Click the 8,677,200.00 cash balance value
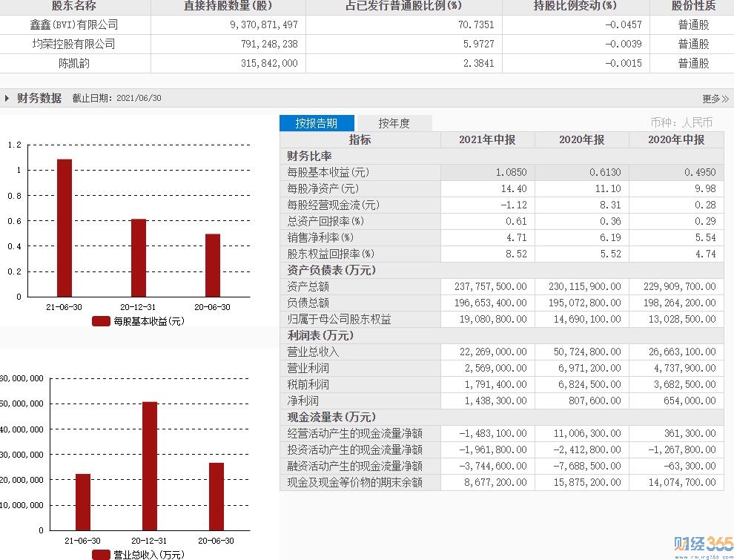 click(x=496, y=482)
